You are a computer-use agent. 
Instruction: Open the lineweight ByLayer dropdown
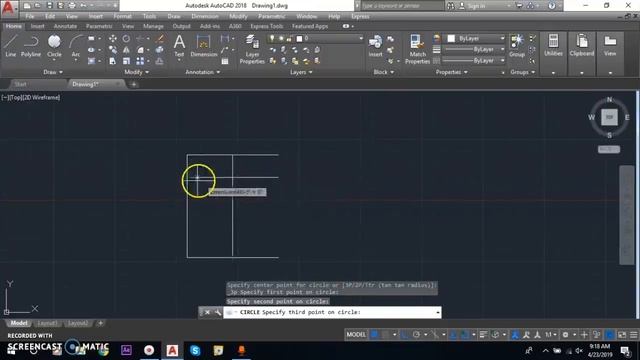click(x=474, y=49)
